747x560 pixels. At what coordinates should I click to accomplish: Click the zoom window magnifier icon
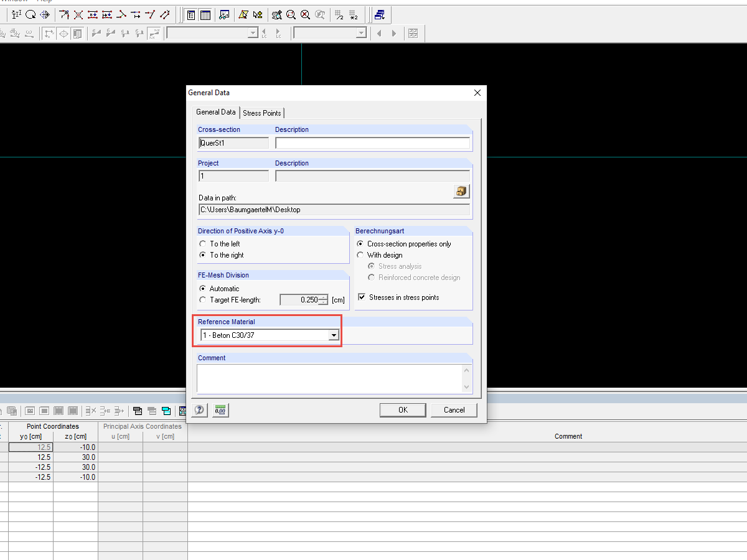click(277, 14)
